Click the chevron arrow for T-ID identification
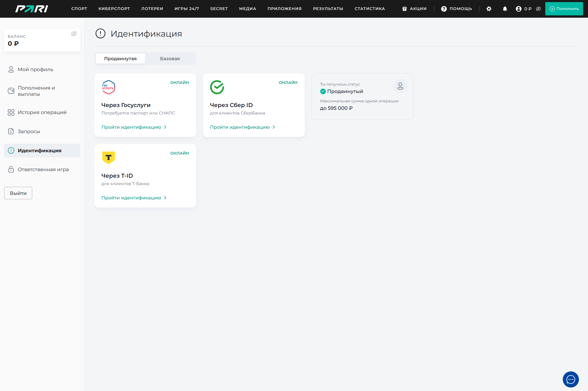 (165, 198)
